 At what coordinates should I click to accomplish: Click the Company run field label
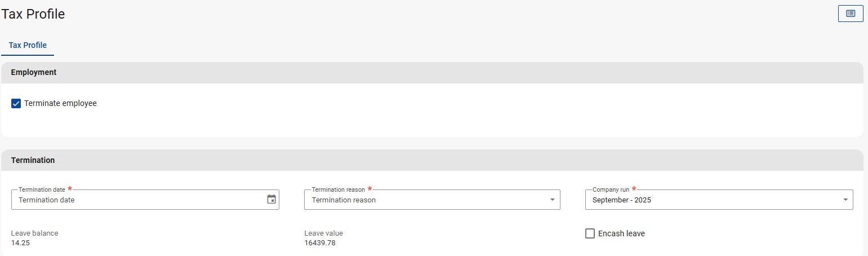[x=611, y=190]
